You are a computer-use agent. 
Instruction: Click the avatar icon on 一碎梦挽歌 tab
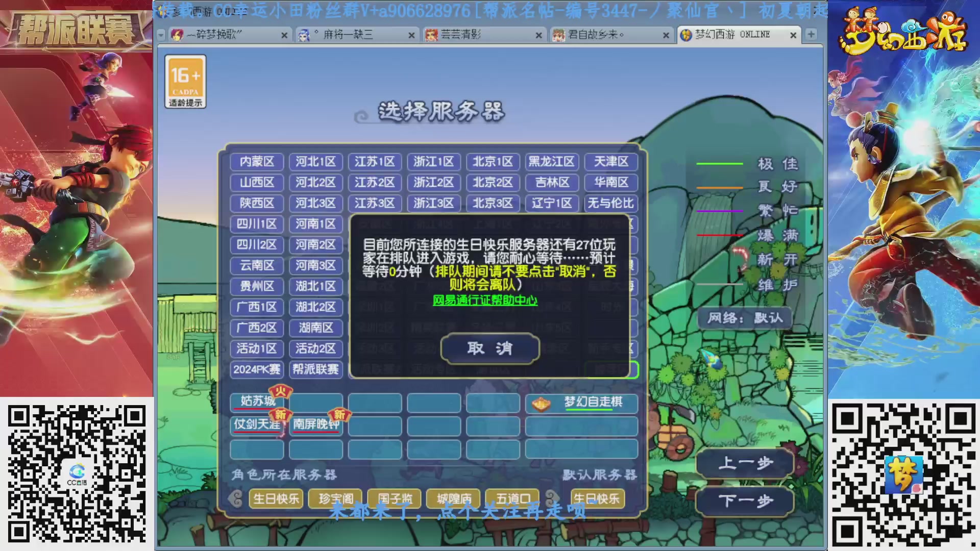(177, 35)
